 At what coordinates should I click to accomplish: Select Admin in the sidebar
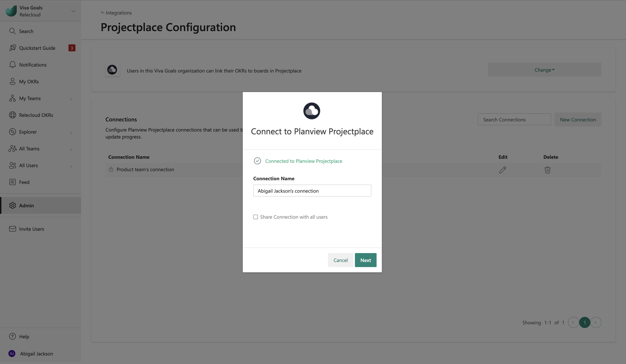(27, 205)
